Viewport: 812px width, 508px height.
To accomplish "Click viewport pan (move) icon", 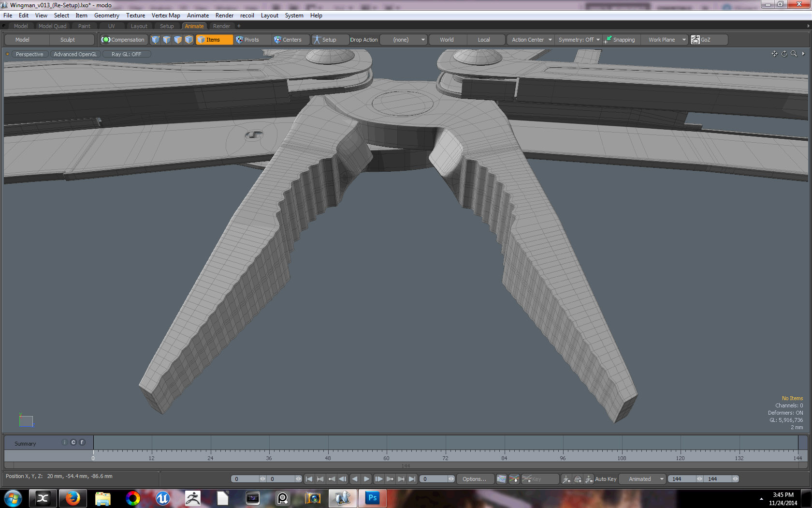I will 774,54.
